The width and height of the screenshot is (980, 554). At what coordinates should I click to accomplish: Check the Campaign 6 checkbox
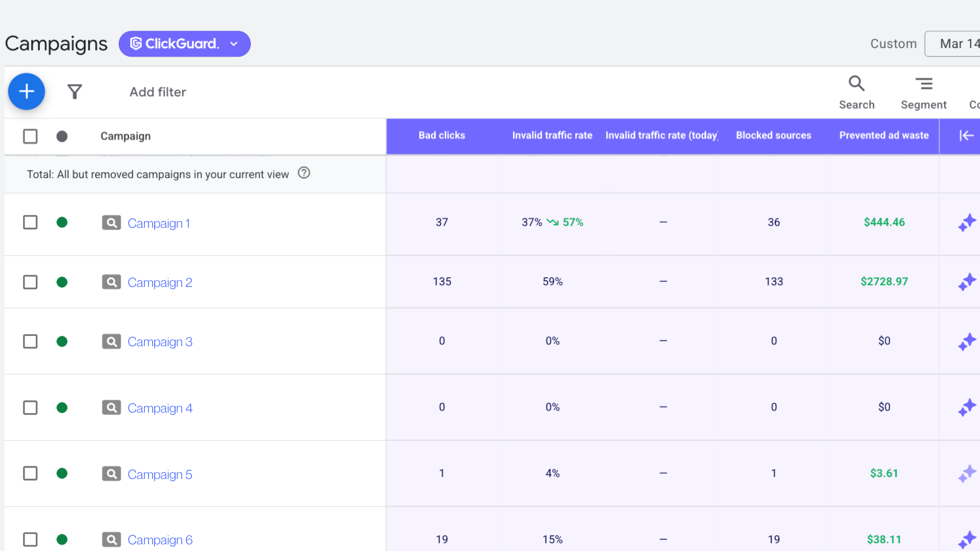click(30, 540)
